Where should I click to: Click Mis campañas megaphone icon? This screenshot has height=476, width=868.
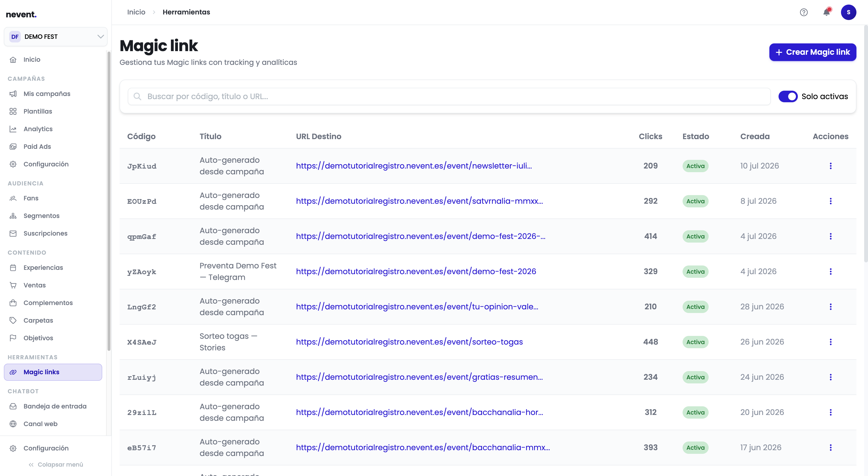pos(13,94)
